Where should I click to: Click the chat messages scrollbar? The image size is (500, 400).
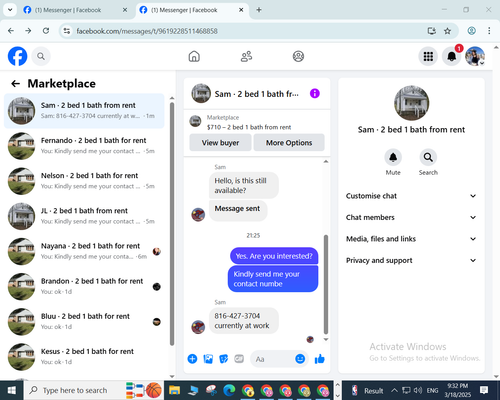point(326,284)
